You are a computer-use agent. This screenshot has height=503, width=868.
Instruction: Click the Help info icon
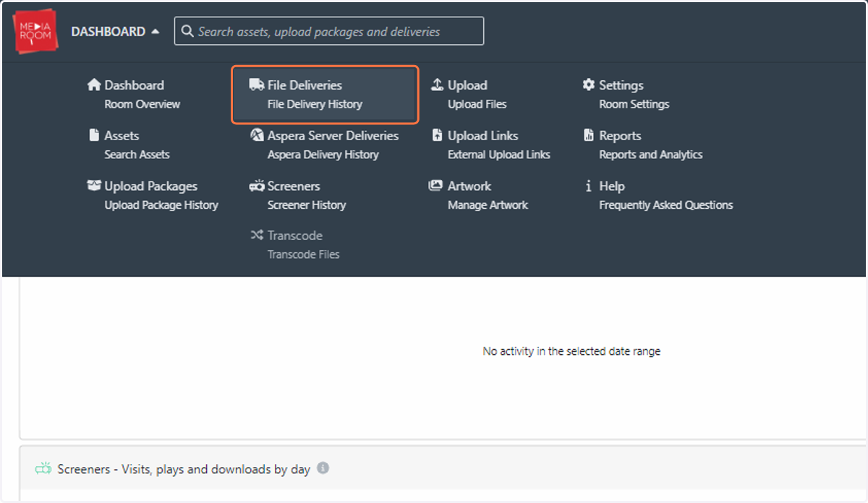click(589, 186)
